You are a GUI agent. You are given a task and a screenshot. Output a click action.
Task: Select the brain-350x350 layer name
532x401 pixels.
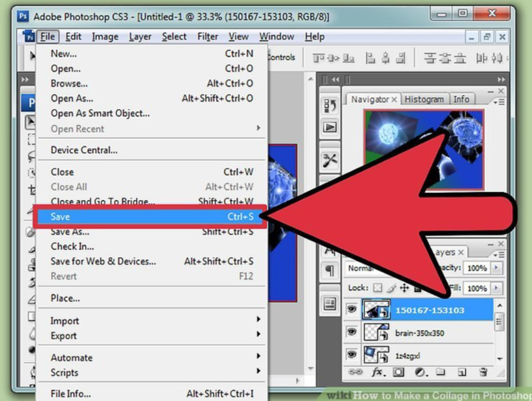tap(419, 333)
